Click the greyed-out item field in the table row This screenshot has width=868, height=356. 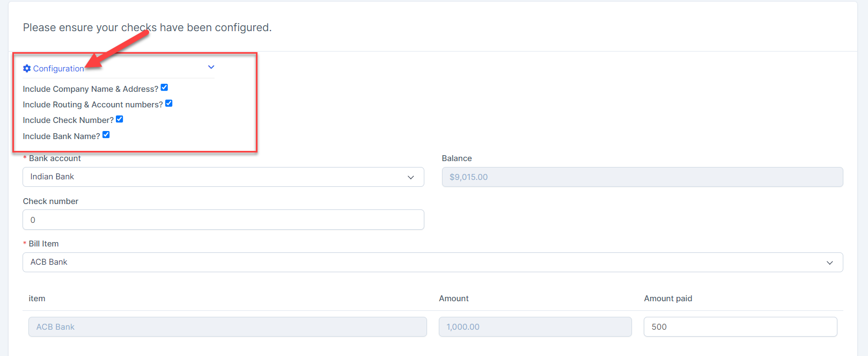(x=227, y=326)
